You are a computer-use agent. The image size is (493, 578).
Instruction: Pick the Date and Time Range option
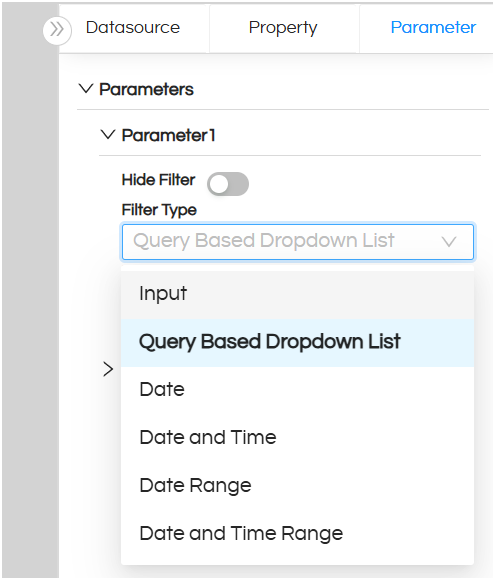click(x=297, y=533)
